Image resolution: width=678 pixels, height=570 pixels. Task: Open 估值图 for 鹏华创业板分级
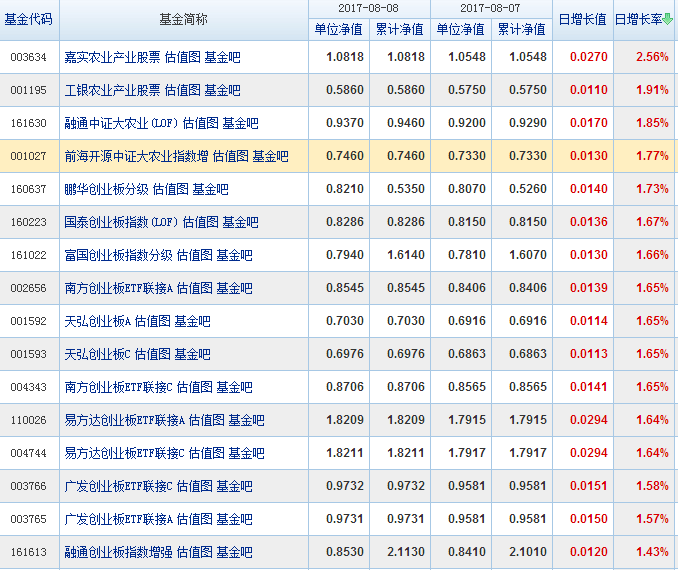click(171, 189)
